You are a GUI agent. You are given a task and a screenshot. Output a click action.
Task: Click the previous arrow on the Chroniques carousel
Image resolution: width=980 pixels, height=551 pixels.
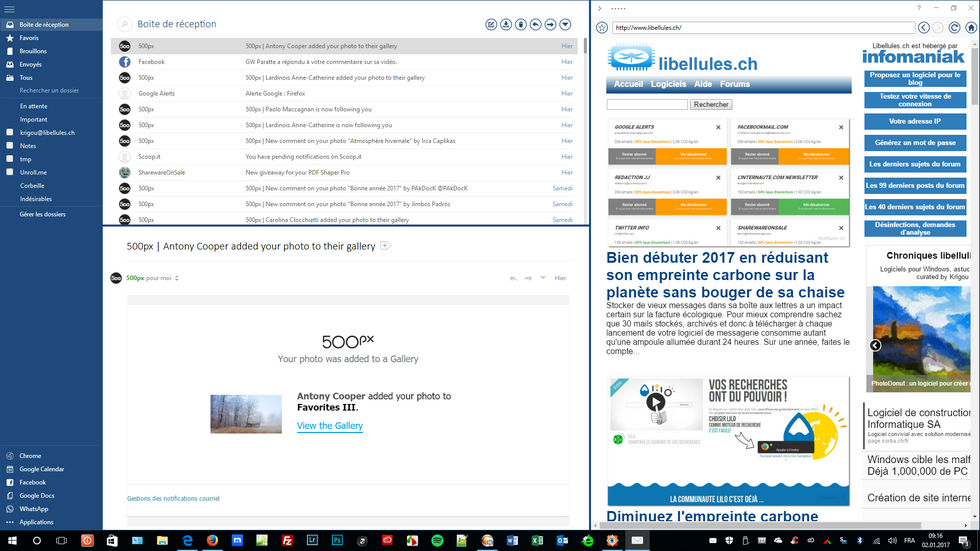click(x=875, y=345)
